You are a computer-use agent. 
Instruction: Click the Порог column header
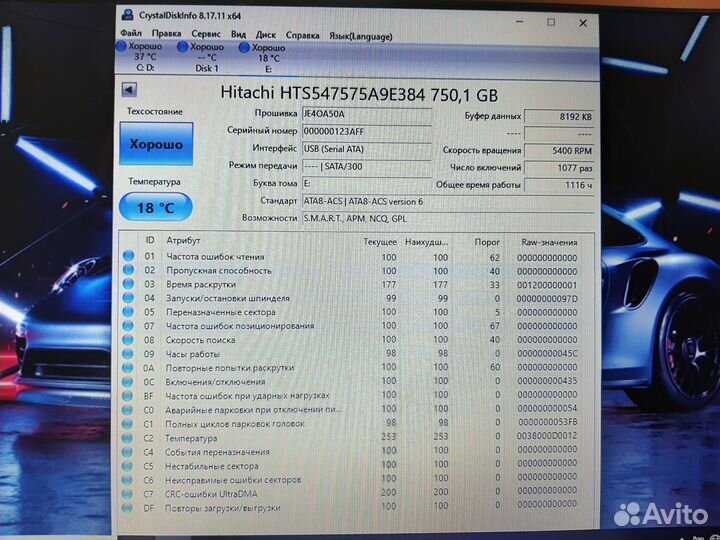pyautogui.click(x=487, y=242)
